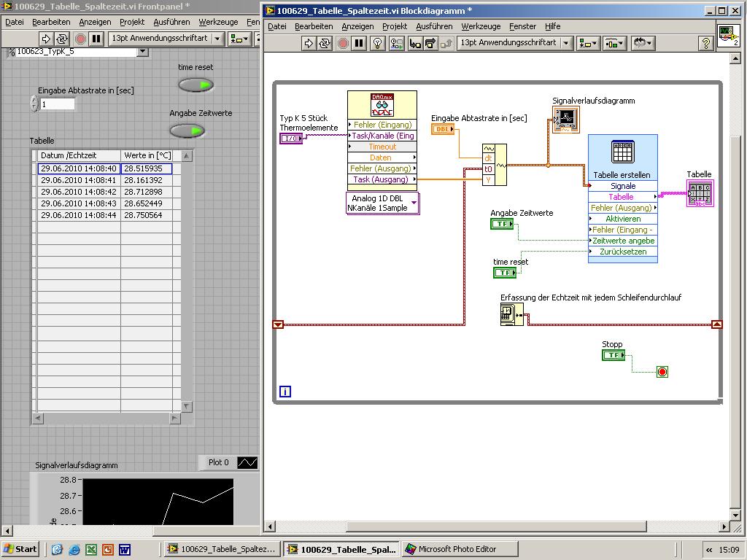The height and width of the screenshot is (560, 747).
Task: Open the 100623_TypK_5 task dropdown
Action: (142, 52)
